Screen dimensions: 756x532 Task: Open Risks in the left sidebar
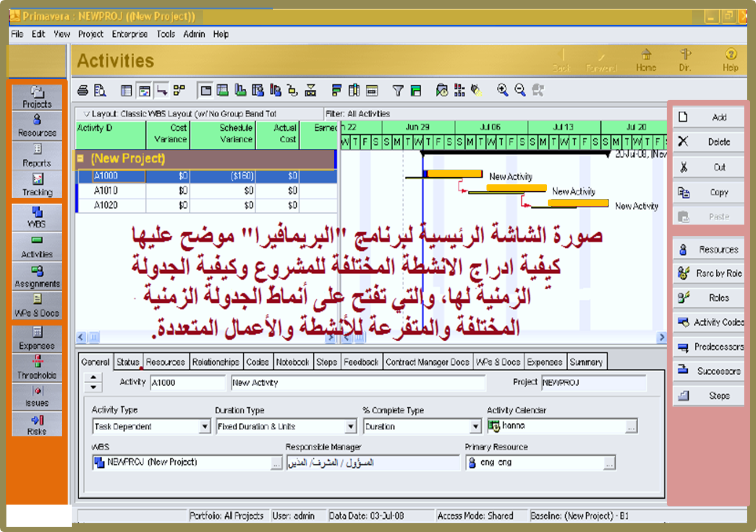[x=37, y=425]
